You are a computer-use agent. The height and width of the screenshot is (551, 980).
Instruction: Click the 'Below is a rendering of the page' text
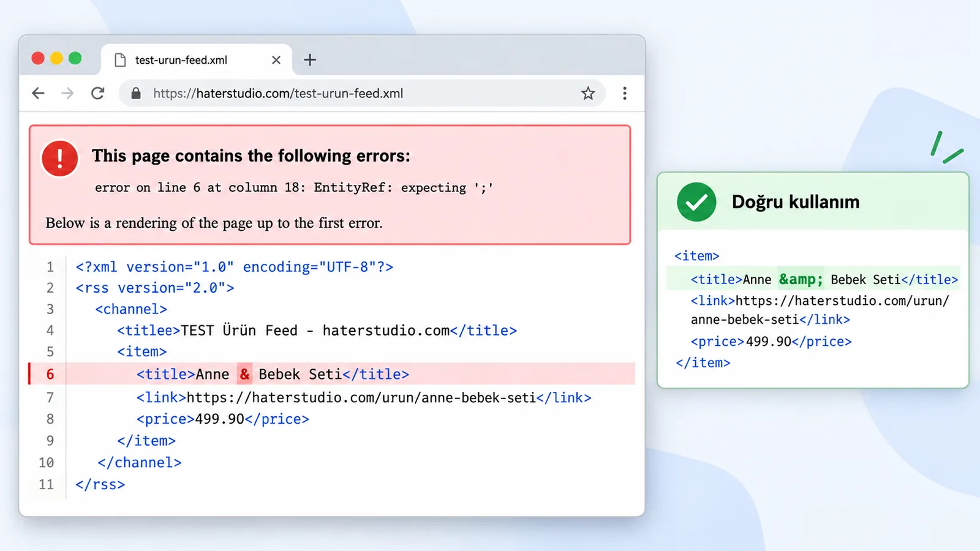pyautogui.click(x=214, y=223)
